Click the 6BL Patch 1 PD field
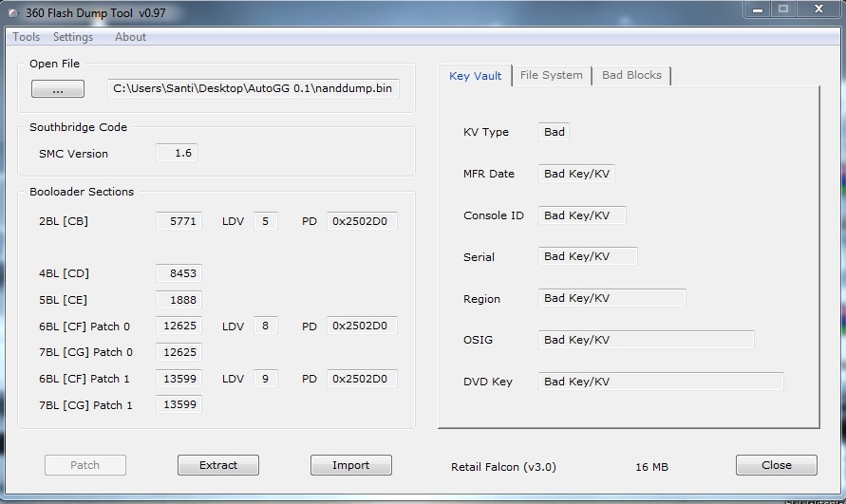This screenshot has width=846, height=504. click(x=362, y=379)
